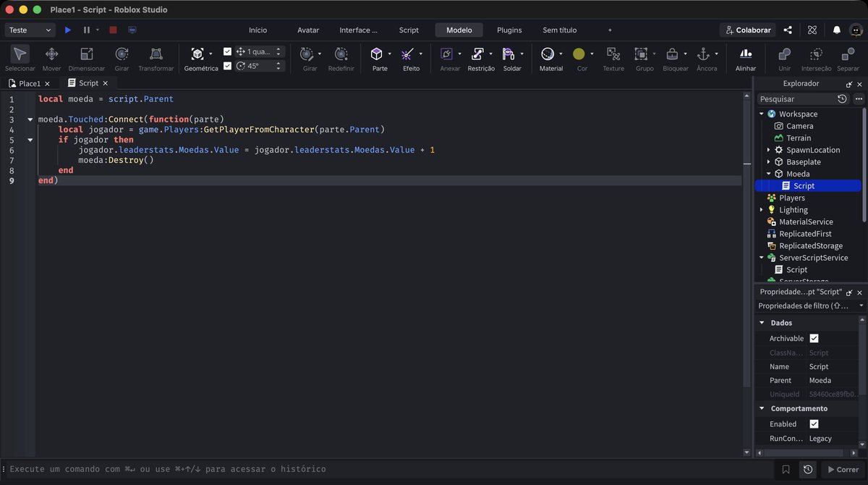Click the Correr run button

pos(841,469)
